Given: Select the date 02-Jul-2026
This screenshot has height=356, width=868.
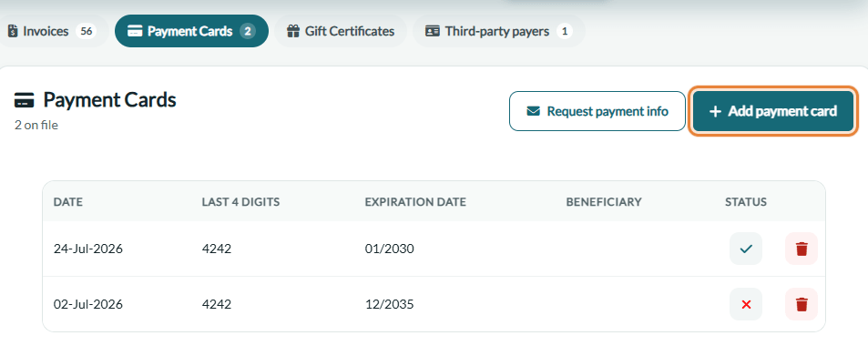Looking at the screenshot, I should pos(88,304).
